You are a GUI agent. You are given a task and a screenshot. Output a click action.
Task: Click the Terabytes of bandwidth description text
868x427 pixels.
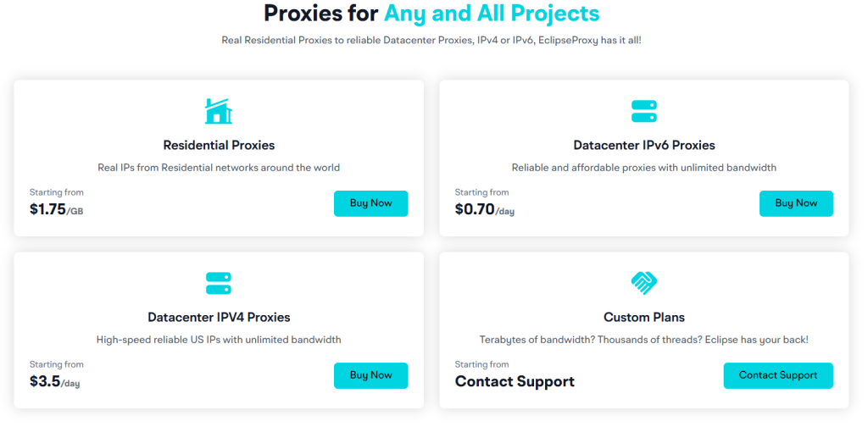point(644,340)
